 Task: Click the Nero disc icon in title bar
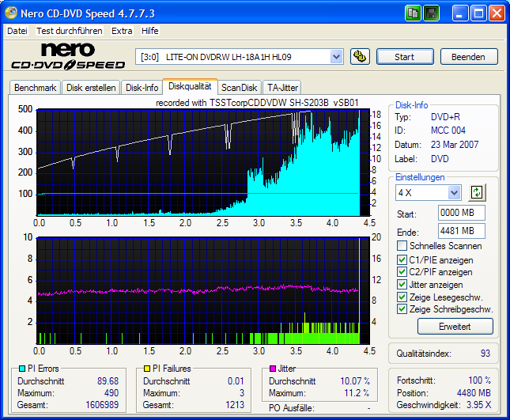click(11, 13)
